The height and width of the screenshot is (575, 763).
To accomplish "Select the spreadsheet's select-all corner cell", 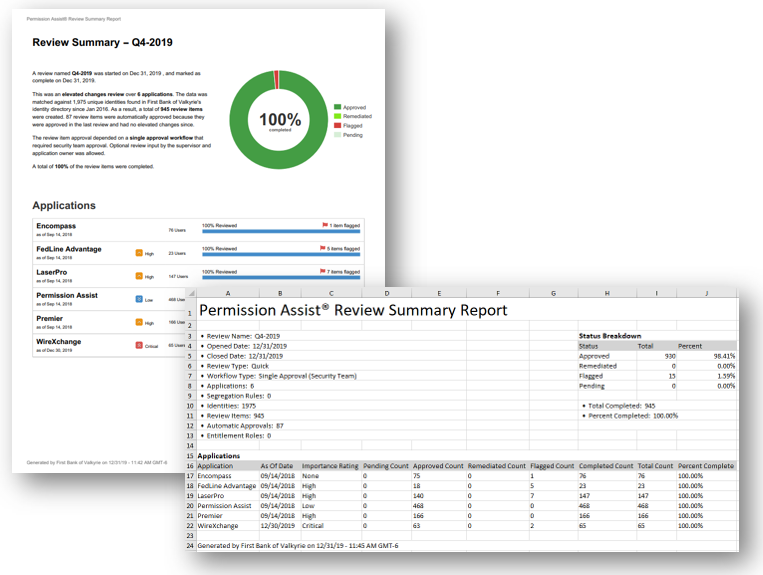I will tap(188, 294).
